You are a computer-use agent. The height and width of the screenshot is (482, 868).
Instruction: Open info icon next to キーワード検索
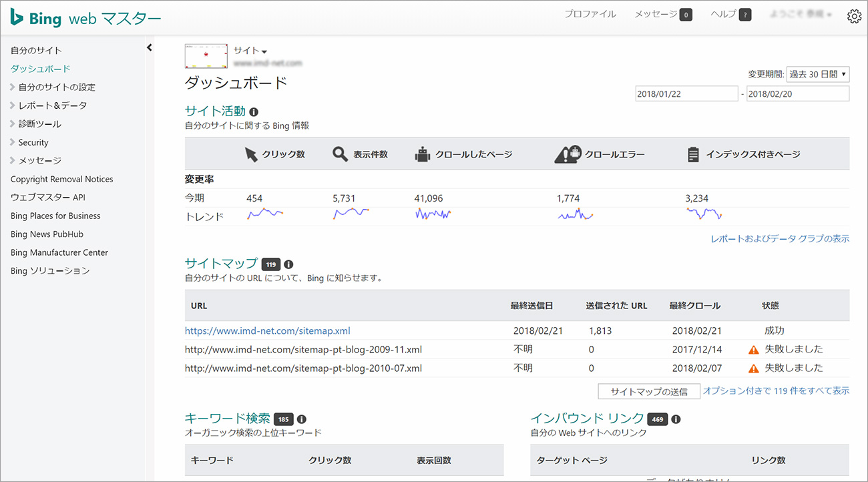(301, 419)
